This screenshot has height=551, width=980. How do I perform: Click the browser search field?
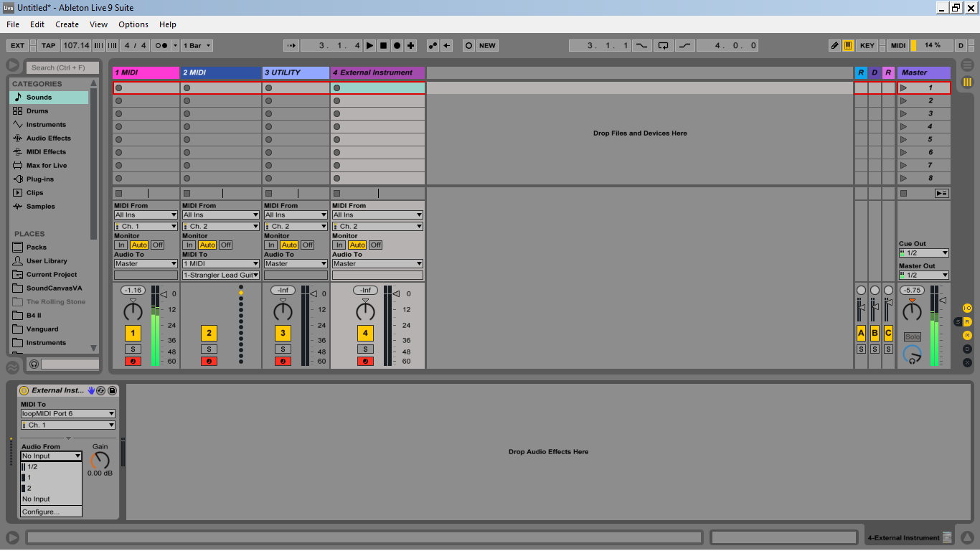click(x=64, y=67)
